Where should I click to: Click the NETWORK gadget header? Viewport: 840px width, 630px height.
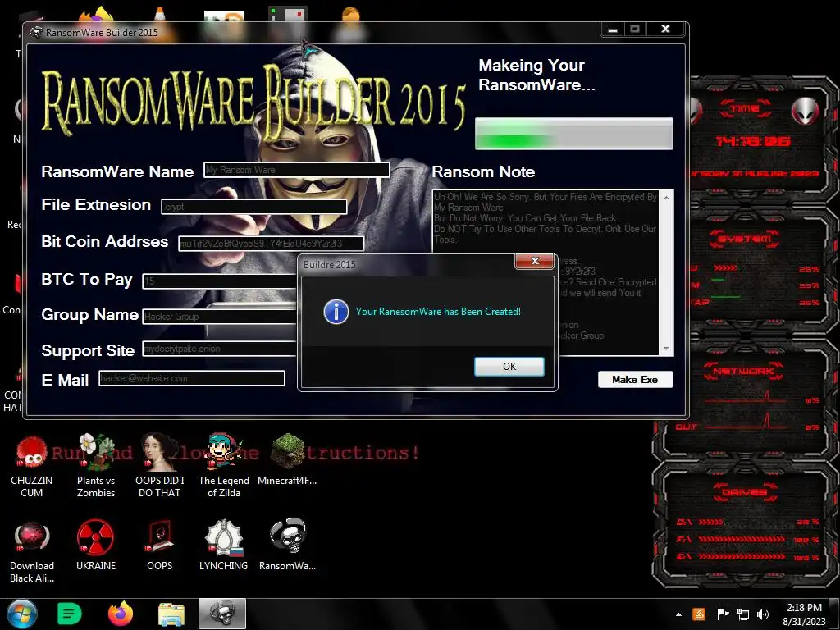point(743,371)
